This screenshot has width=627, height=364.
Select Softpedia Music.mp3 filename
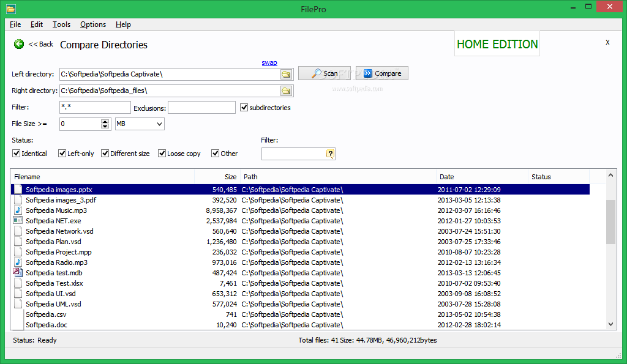(56, 210)
